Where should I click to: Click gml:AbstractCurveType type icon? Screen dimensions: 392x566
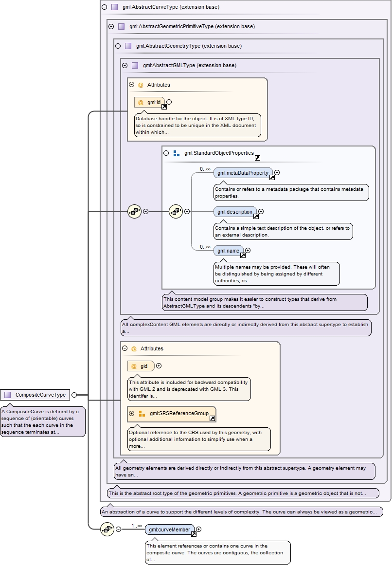[x=115, y=7]
